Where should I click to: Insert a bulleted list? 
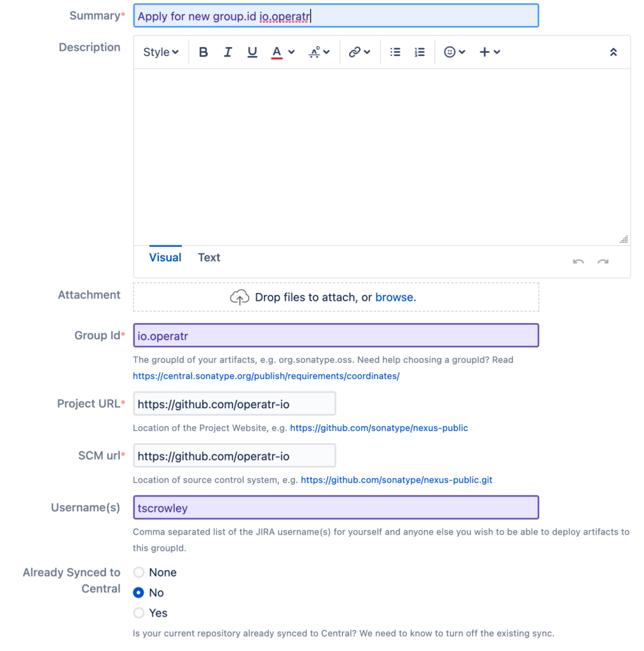click(395, 51)
